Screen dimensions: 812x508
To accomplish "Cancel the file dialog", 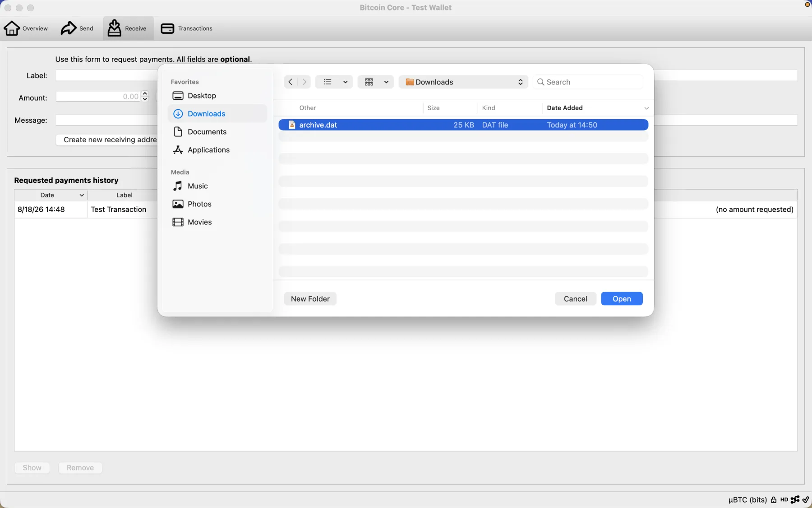I will click(x=576, y=299).
